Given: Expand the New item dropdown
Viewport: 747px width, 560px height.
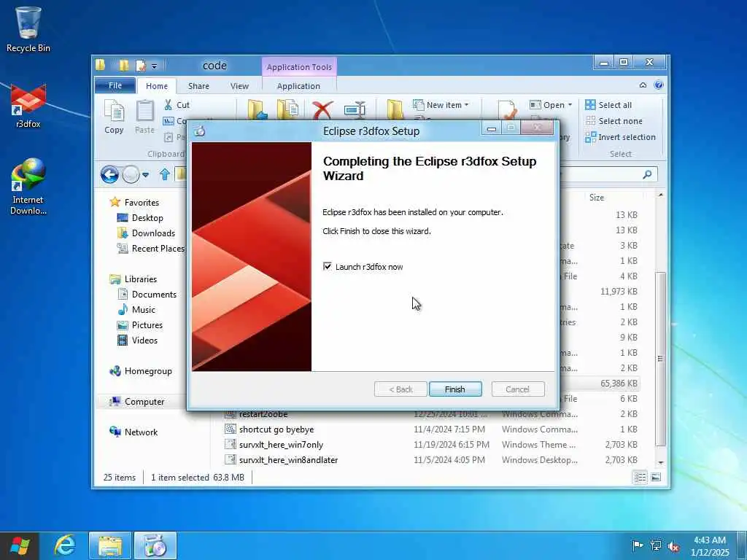Looking at the screenshot, I should click(x=466, y=105).
